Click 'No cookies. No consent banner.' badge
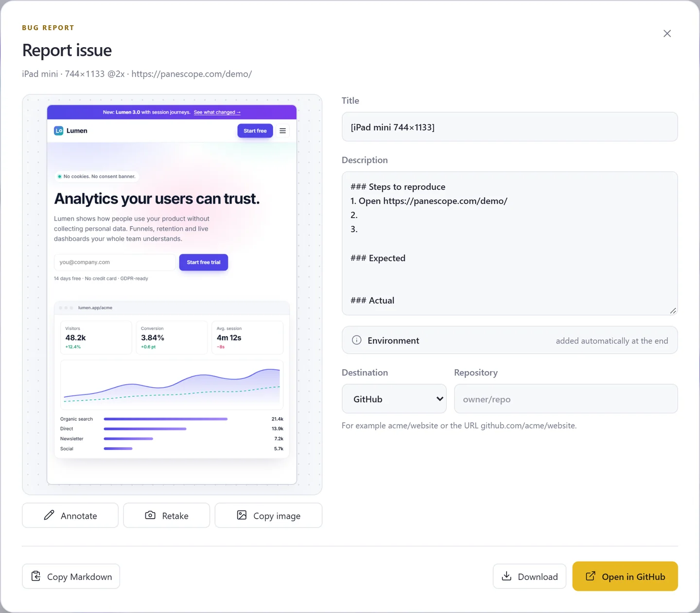Screen dimensions: 700x613 pyautogui.click(x=97, y=176)
